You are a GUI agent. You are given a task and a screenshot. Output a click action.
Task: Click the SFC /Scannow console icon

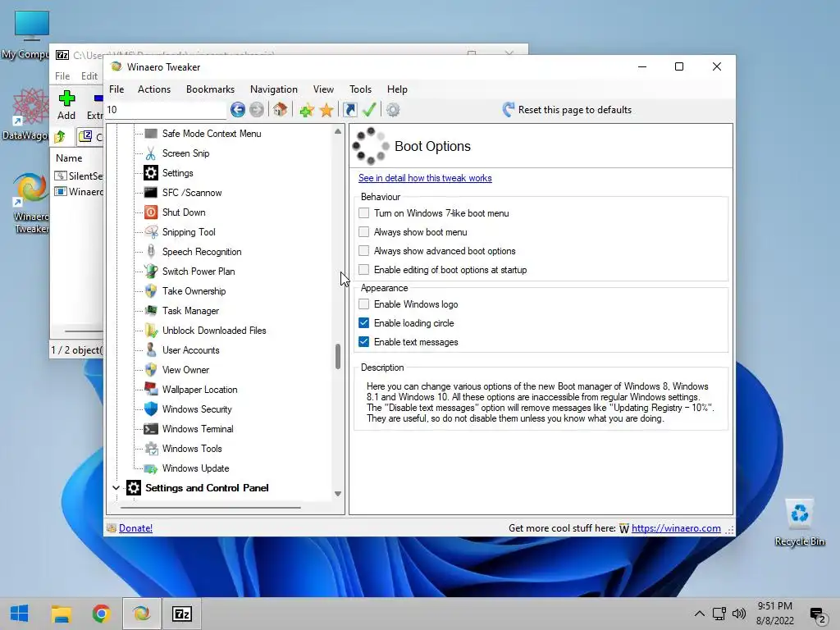(x=151, y=193)
